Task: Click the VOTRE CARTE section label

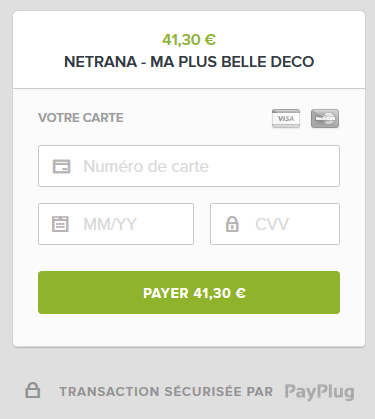Action: [x=81, y=118]
